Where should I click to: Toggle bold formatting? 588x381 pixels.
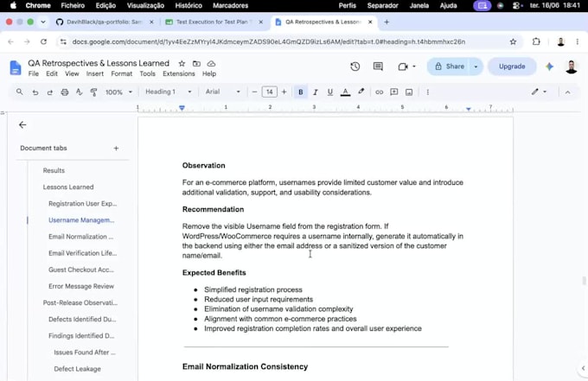[x=300, y=92]
